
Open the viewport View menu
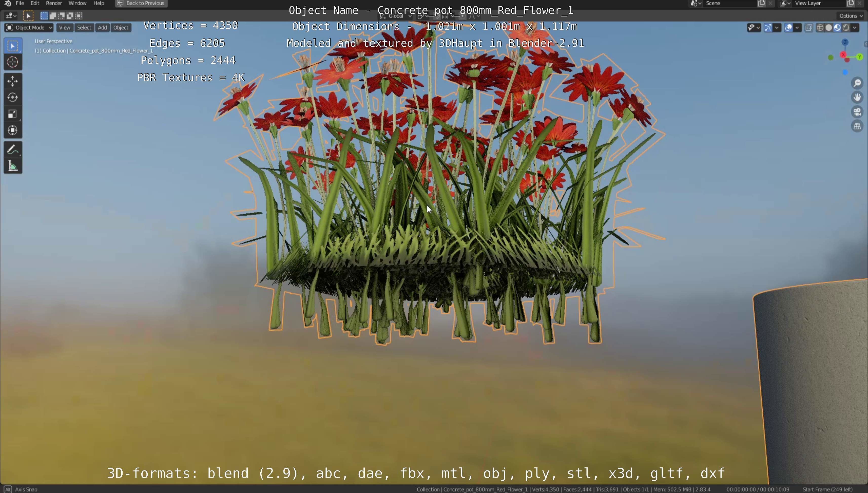65,28
